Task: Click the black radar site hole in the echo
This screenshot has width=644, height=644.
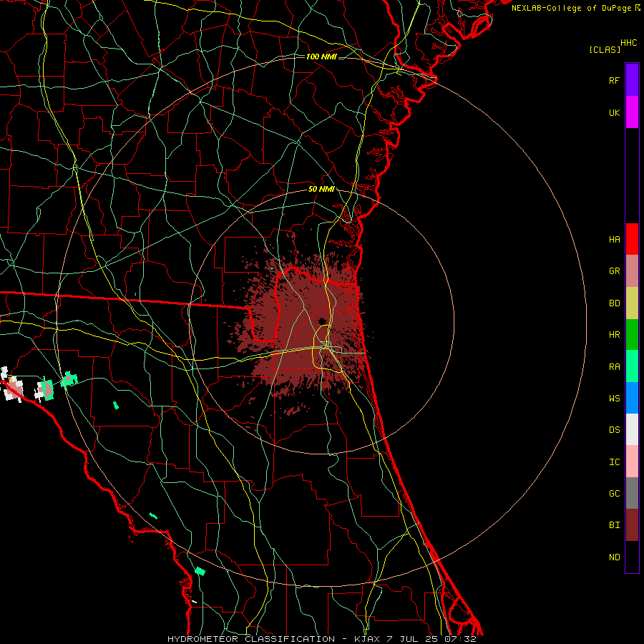Action: pos(322,321)
